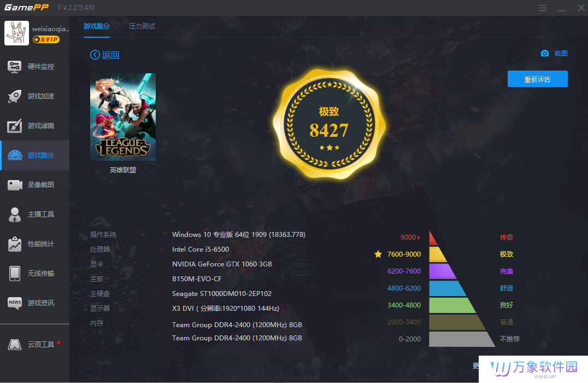Open the 游戏资讯 NEWS icon
This screenshot has width=588, height=383.
(x=15, y=303)
